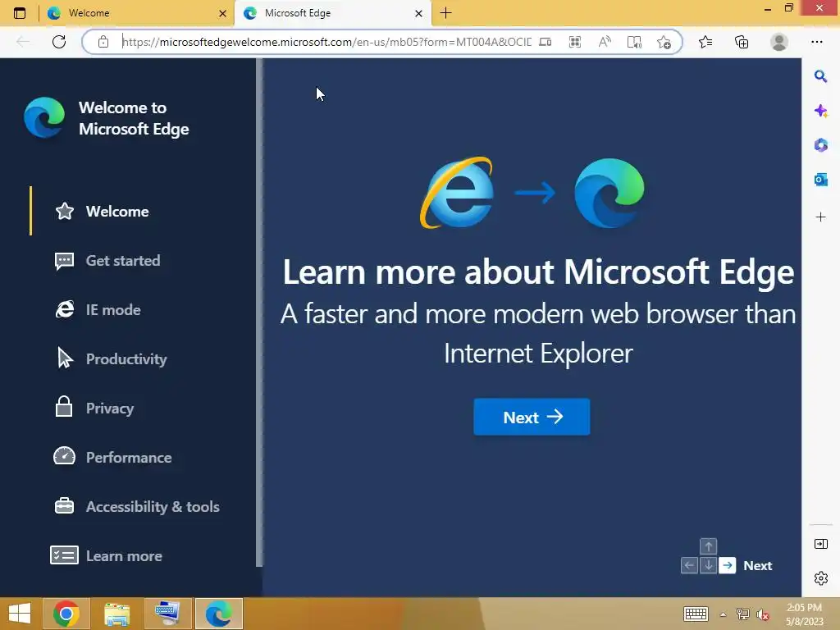
Task: Open File Explorer from taskbar
Action: click(x=116, y=614)
